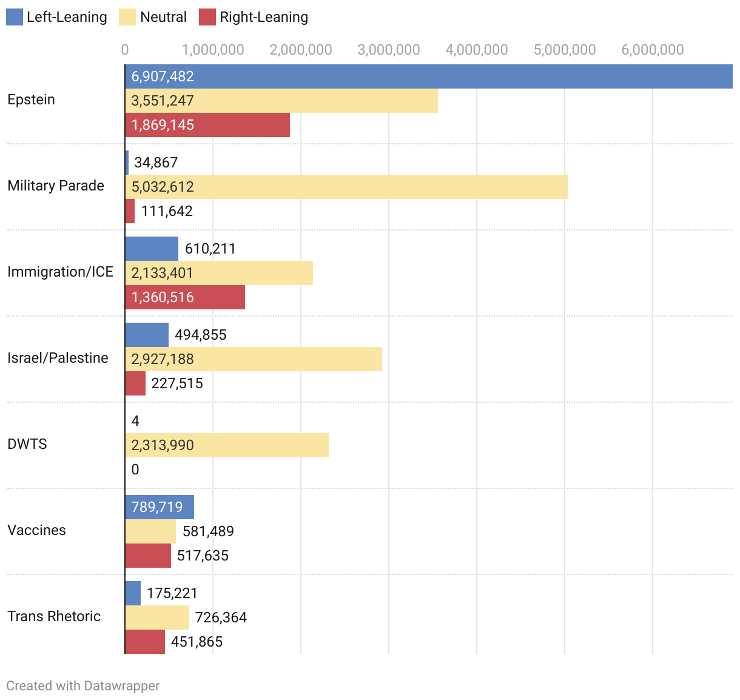Select the Vaccines Left-Leaning bar 789,719

160,507
